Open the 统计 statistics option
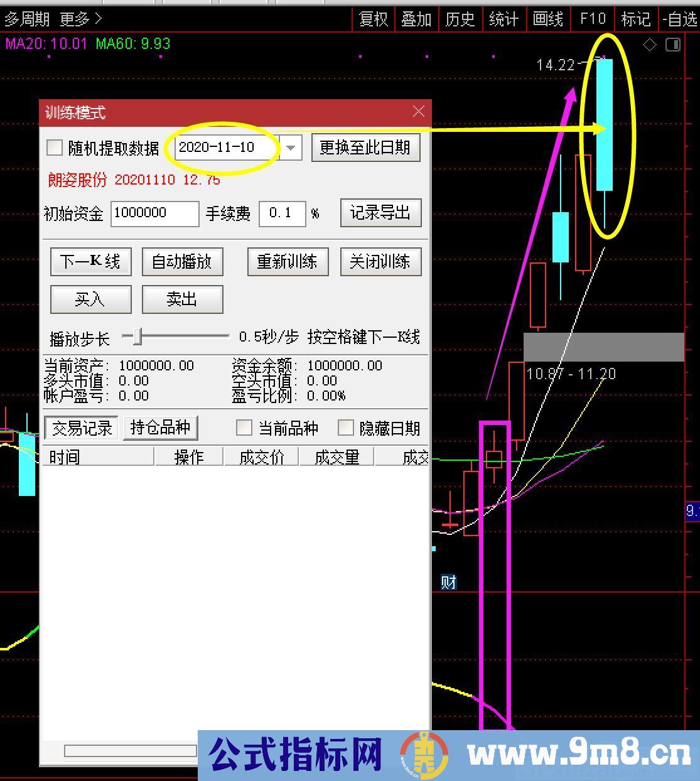 coord(504,19)
